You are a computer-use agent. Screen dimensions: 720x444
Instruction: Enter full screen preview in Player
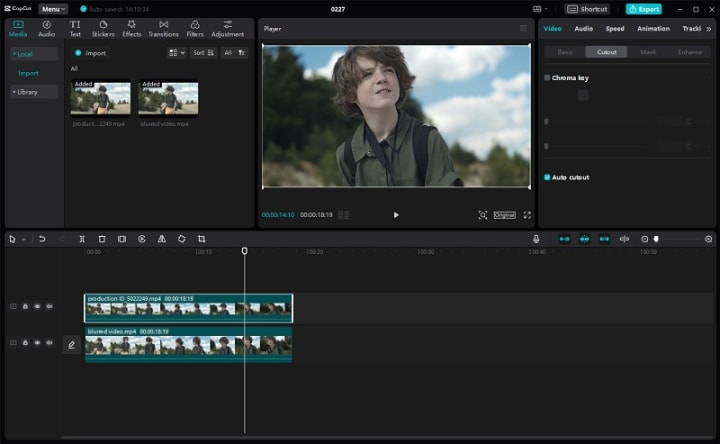[527, 215]
